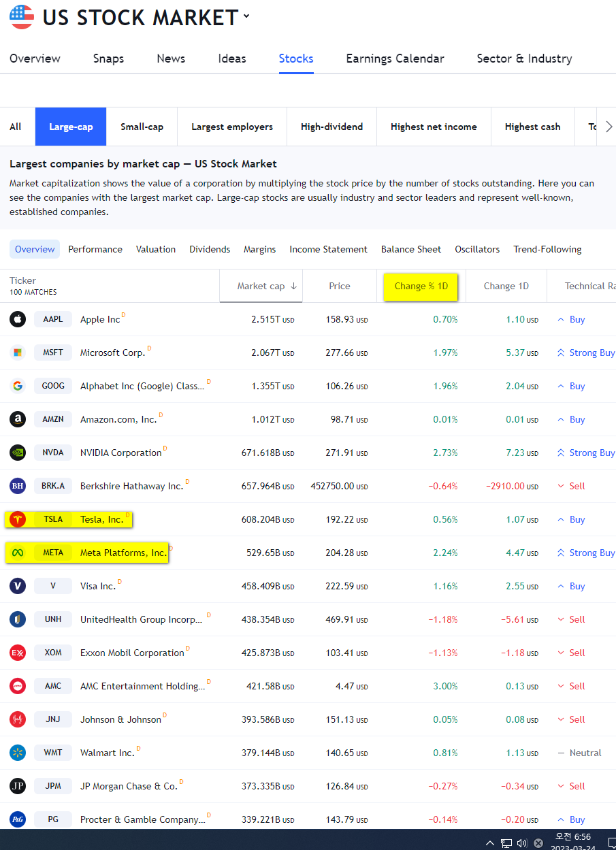Screen dimensions: 616x850
Task: Select the Largest employers filter
Action: pyautogui.click(x=232, y=127)
